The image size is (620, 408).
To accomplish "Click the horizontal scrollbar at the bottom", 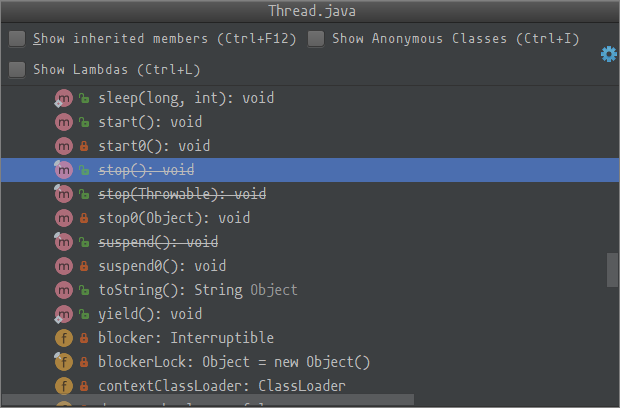I will [208, 399].
